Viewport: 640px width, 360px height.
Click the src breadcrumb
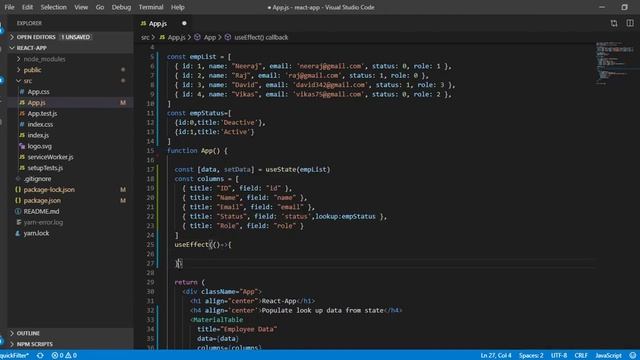[145, 37]
